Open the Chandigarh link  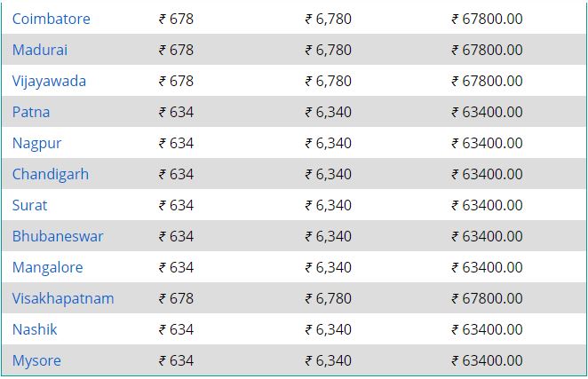tap(51, 175)
